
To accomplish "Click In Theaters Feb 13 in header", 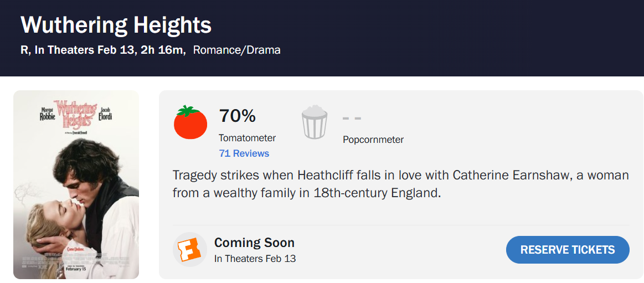I will (85, 50).
